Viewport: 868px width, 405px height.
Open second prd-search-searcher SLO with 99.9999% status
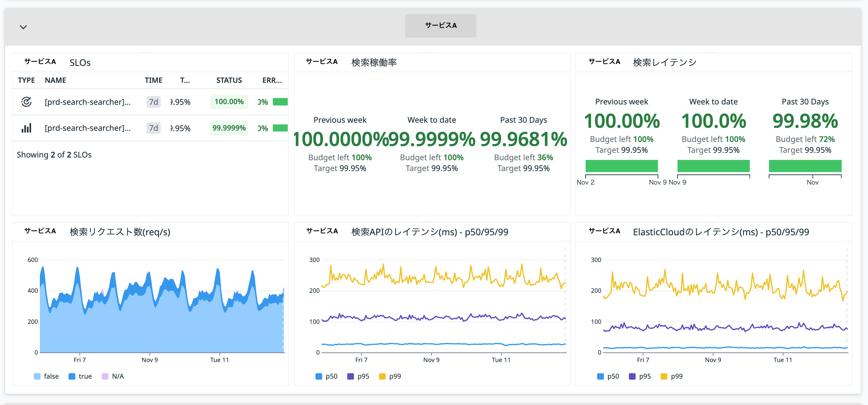[87, 128]
